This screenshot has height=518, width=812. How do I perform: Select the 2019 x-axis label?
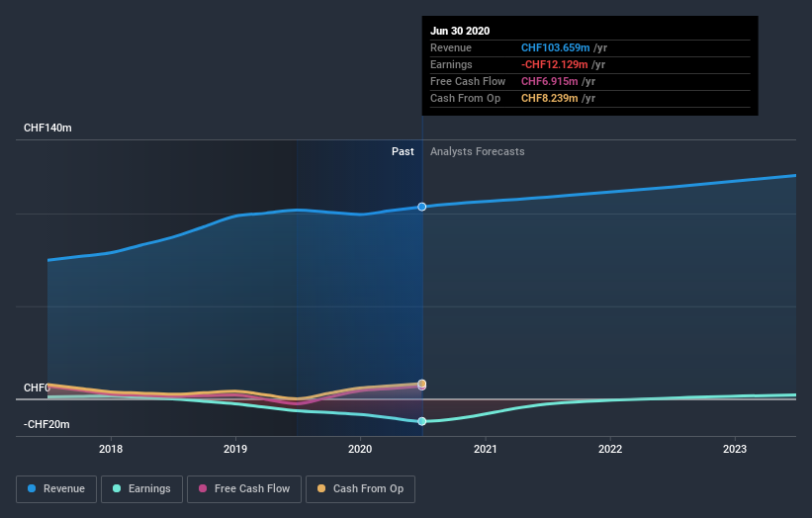(235, 449)
